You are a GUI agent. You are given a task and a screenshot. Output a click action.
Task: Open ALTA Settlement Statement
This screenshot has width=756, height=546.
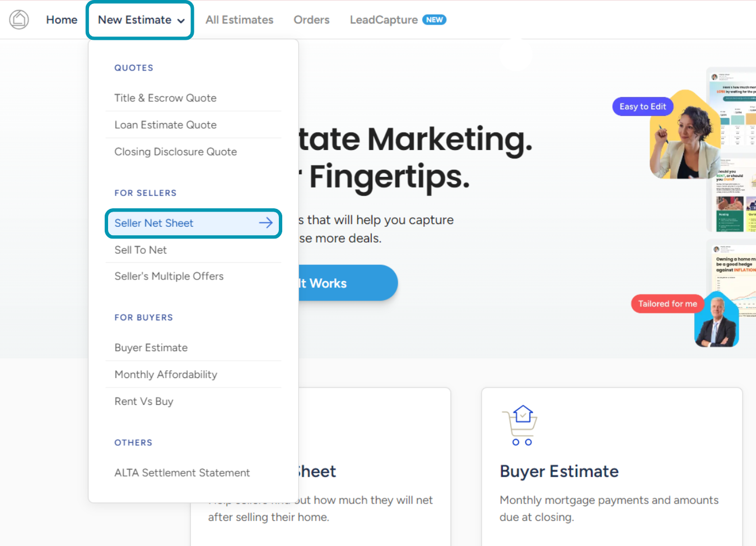[193, 473]
